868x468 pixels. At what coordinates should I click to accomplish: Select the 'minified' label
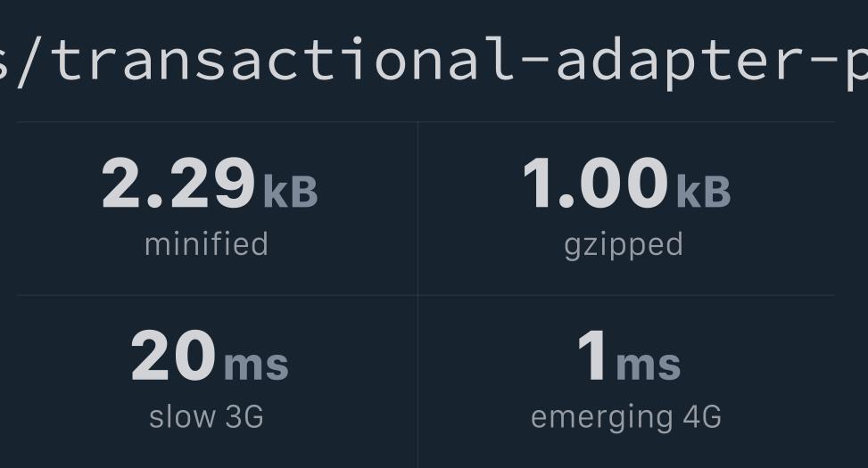pyautogui.click(x=206, y=244)
